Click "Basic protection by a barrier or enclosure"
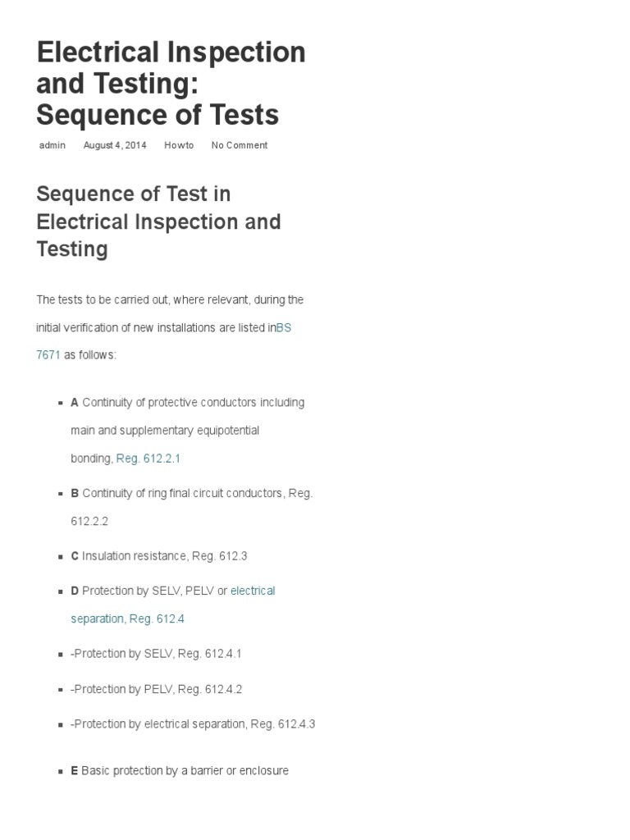Screen dimensions: 630x840 click(x=185, y=771)
